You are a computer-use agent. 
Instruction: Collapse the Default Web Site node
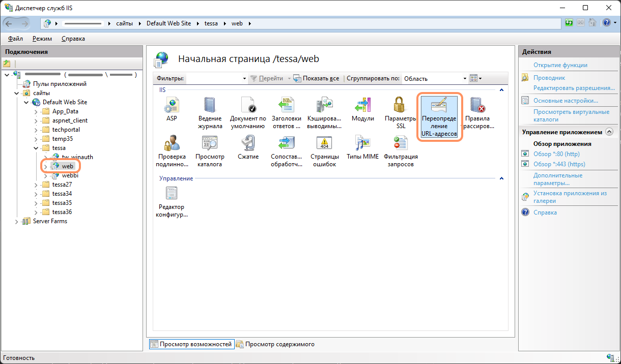[x=26, y=102]
